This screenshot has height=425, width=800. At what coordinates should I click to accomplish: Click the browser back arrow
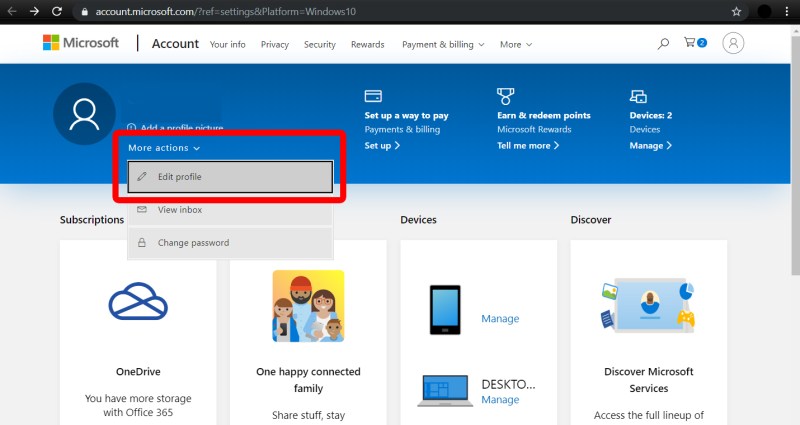click(12, 11)
